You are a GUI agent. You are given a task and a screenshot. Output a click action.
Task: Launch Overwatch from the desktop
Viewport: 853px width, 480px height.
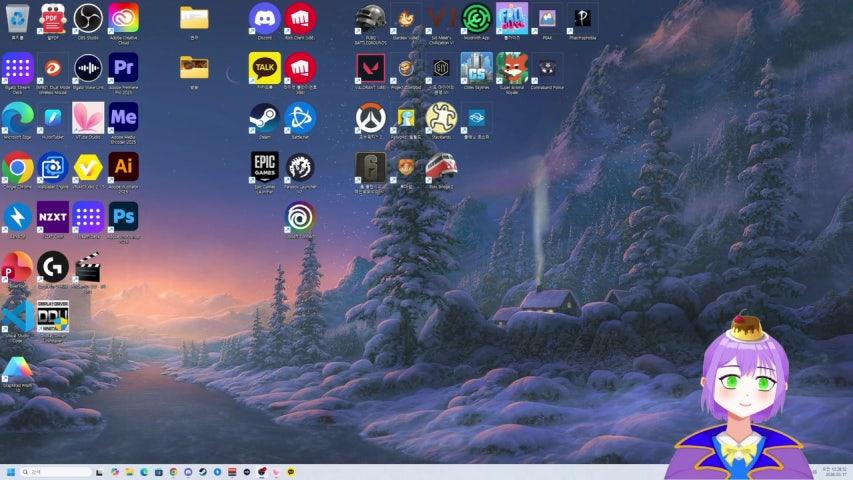(x=370, y=118)
